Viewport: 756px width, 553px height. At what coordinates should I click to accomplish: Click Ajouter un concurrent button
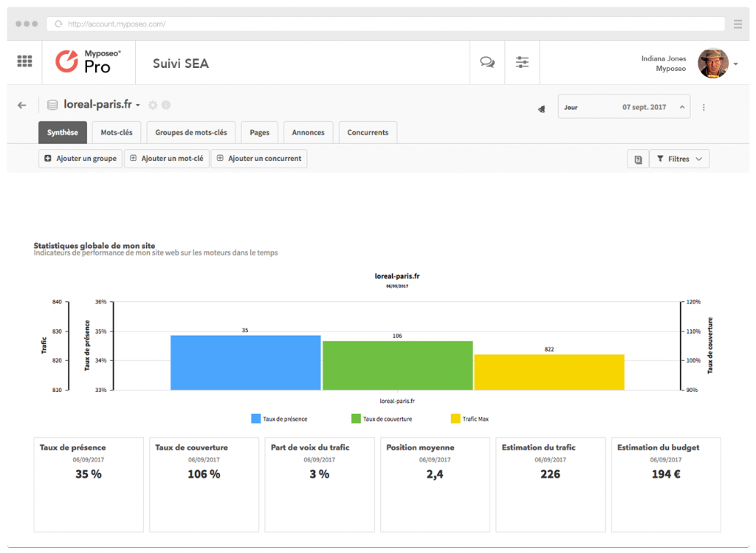tap(259, 159)
